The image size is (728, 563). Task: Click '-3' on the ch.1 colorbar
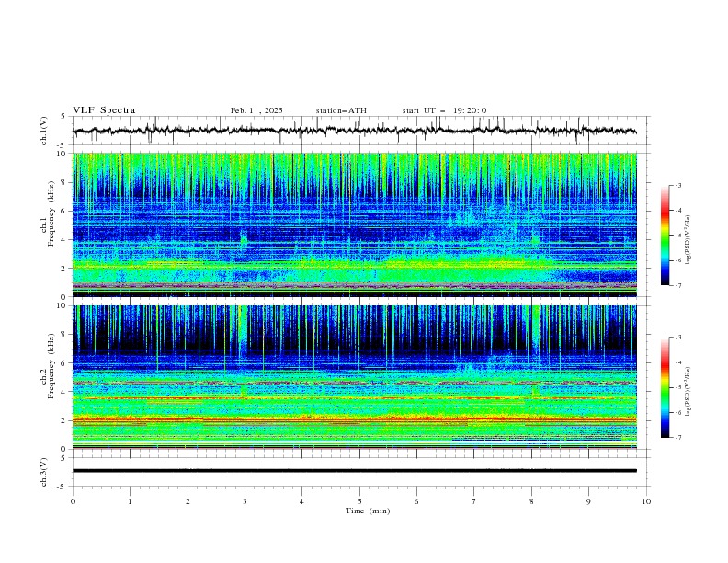point(677,185)
